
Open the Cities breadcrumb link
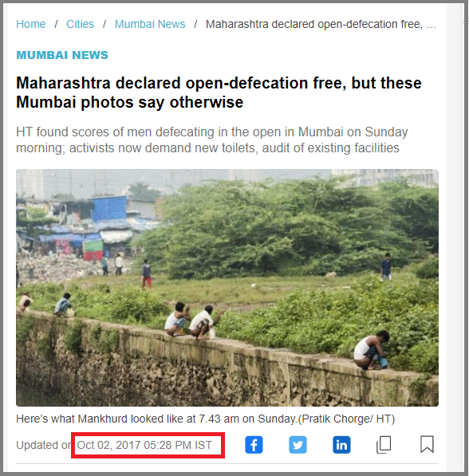[81, 24]
